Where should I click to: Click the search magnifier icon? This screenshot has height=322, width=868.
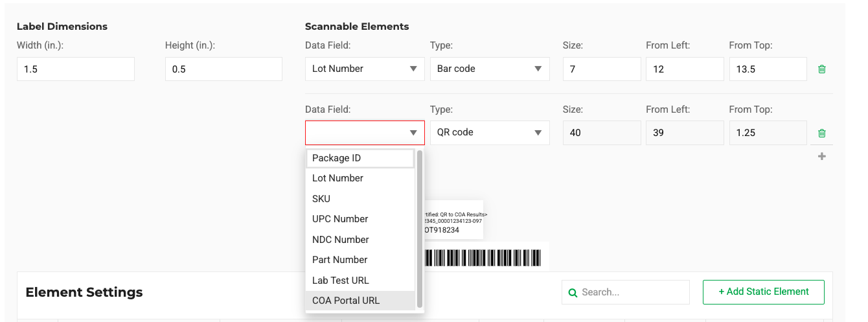pyautogui.click(x=573, y=293)
